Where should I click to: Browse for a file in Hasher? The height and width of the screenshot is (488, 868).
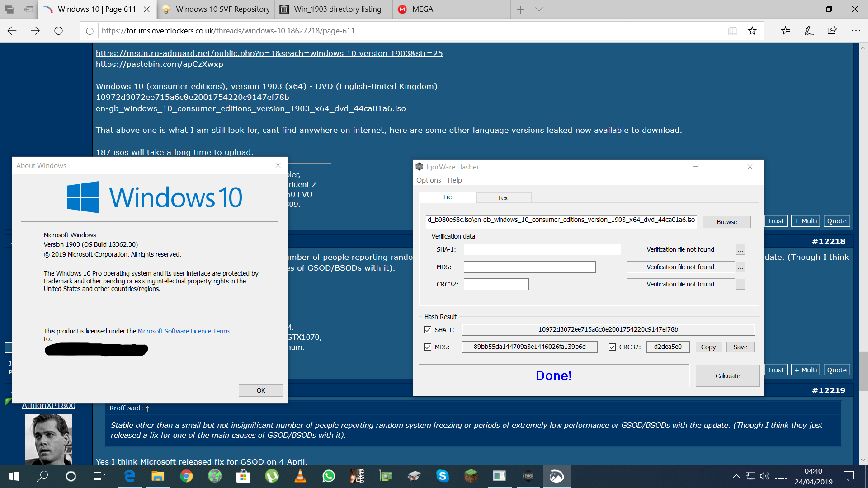[726, 222]
